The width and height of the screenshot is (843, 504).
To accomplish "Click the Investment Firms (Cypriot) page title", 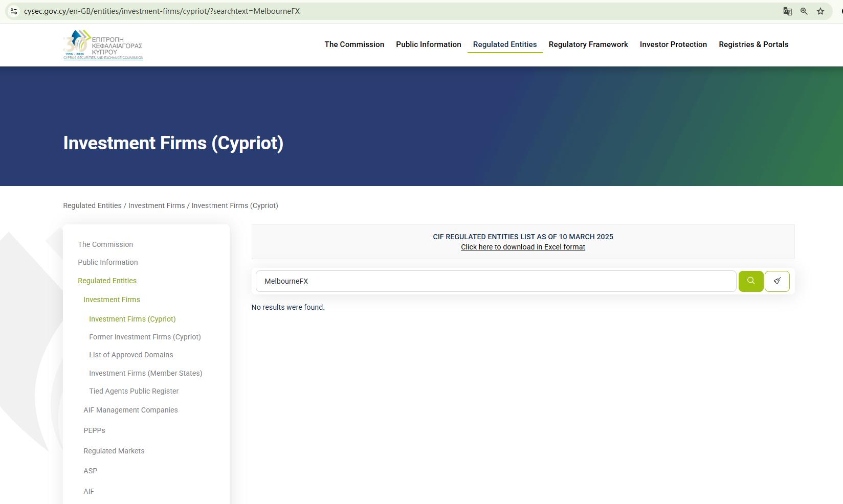I will click(173, 143).
